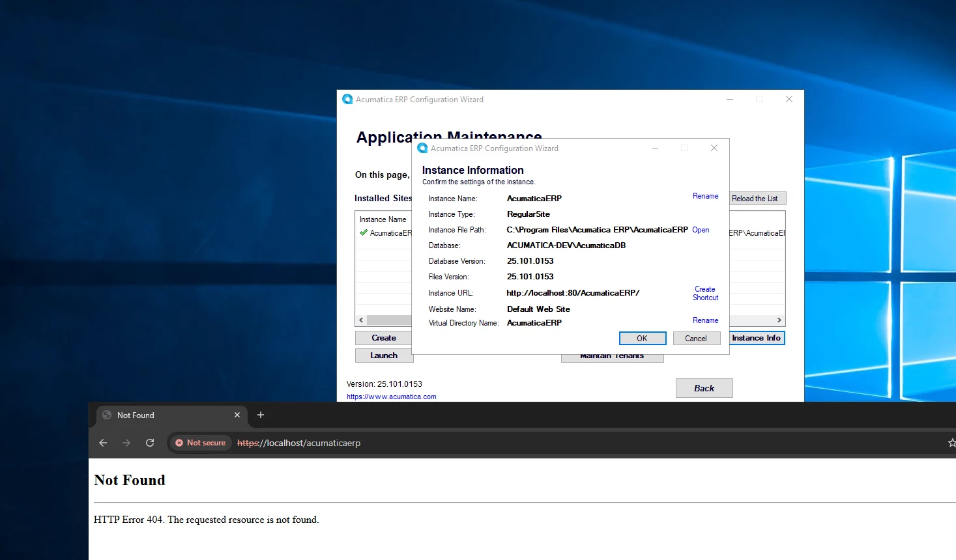Close the Application Maintenance wizard window
The width and height of the screenshot is (956, 560).
tap(789, 99)
